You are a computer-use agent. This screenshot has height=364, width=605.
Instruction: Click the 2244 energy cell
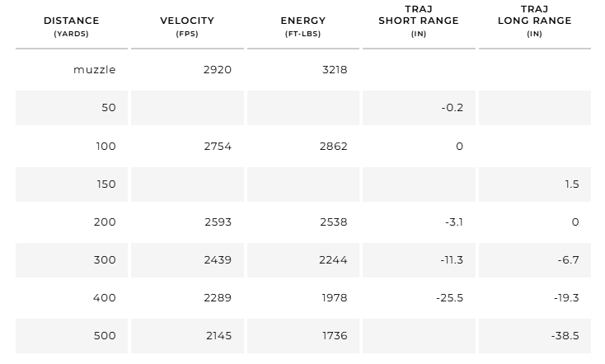point(334,259)
